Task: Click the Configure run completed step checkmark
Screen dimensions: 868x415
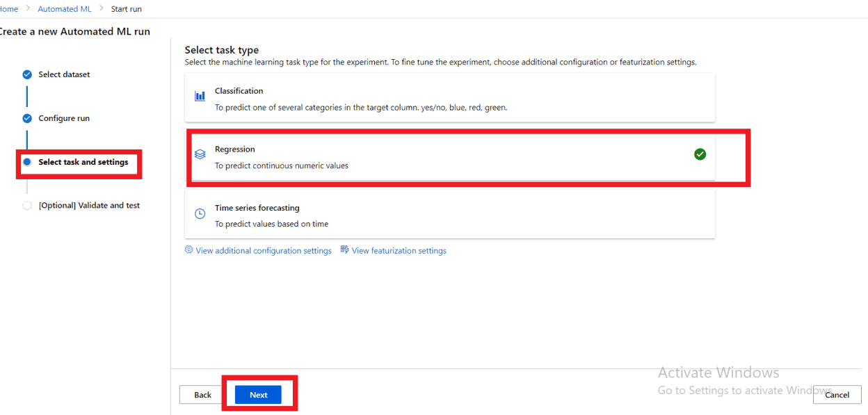Action: click(27, 118)
